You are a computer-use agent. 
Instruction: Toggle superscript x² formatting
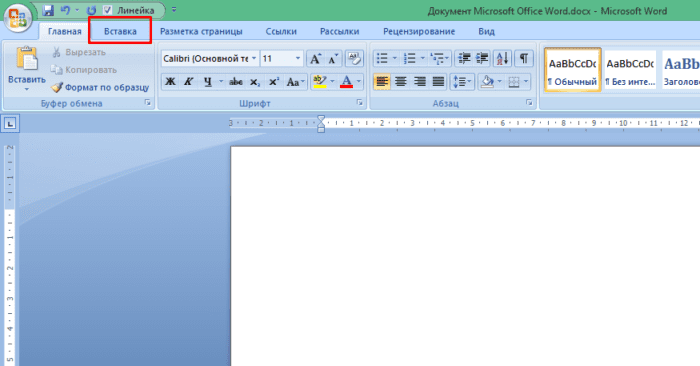tap(274, 82)
